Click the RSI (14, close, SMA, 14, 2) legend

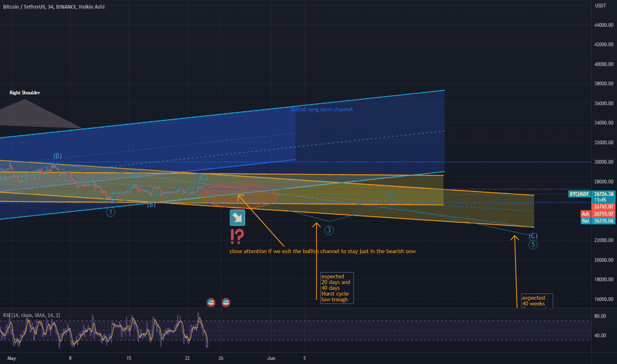click(32, 315)
